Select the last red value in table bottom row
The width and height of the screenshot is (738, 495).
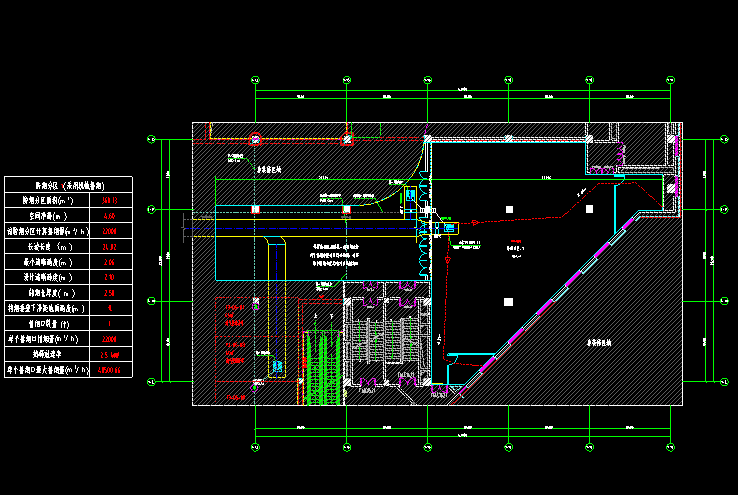[110, 370]
